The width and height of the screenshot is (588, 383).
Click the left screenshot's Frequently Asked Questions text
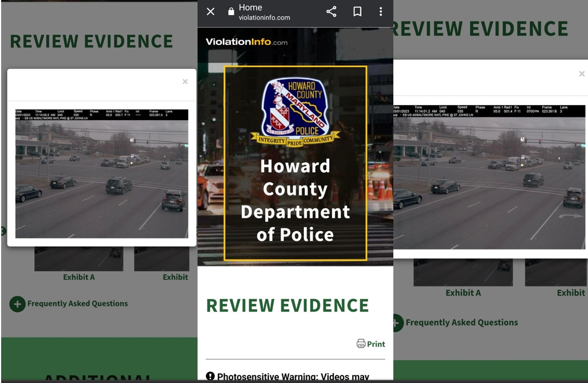coord(77,303)
